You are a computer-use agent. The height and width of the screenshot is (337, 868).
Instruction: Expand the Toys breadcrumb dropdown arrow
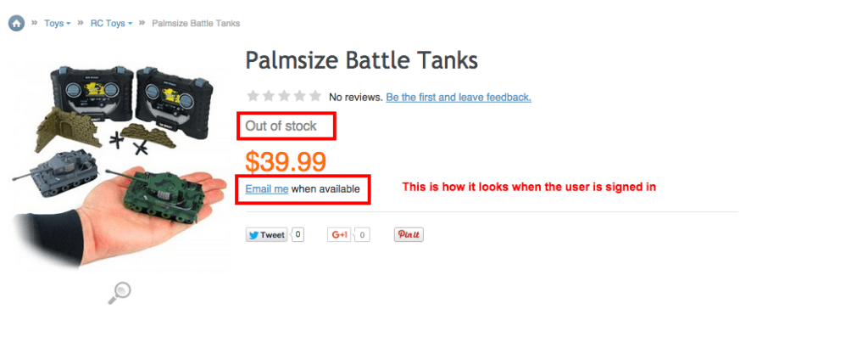pos(68,24)
